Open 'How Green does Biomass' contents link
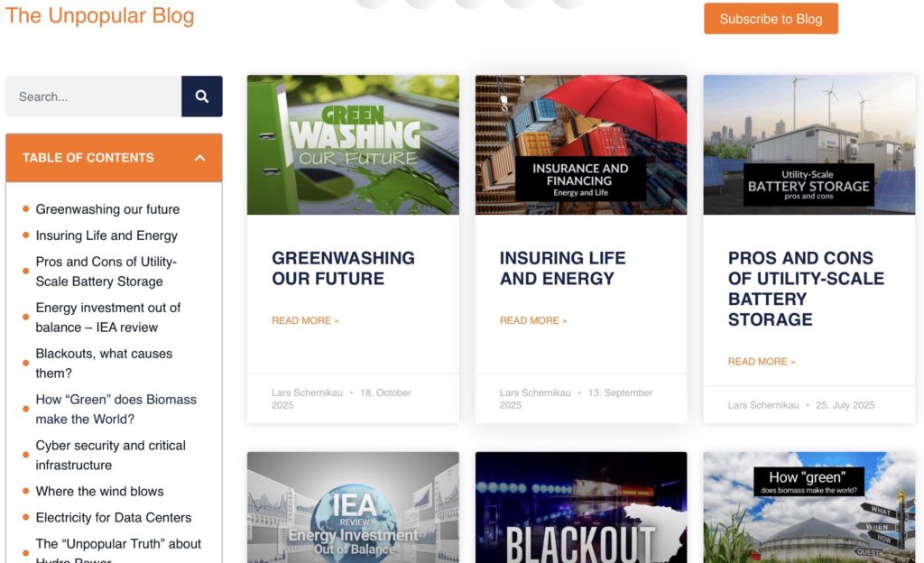Viewport: 924px width, 563px height. [x=115, y=410]
